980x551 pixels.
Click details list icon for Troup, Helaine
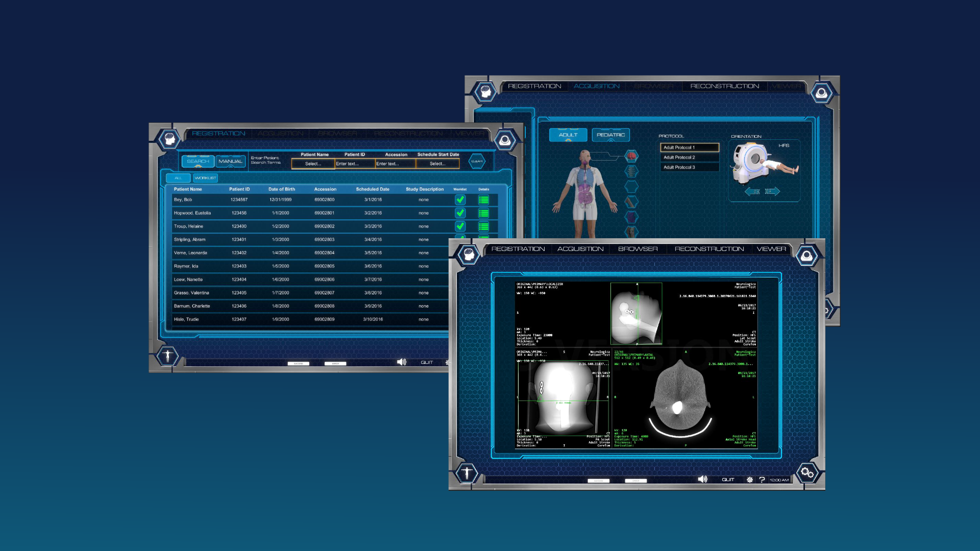click(x=483, y=227)
